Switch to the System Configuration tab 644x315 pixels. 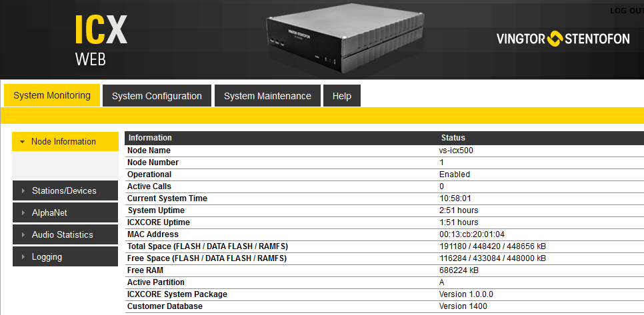(157, 96)
